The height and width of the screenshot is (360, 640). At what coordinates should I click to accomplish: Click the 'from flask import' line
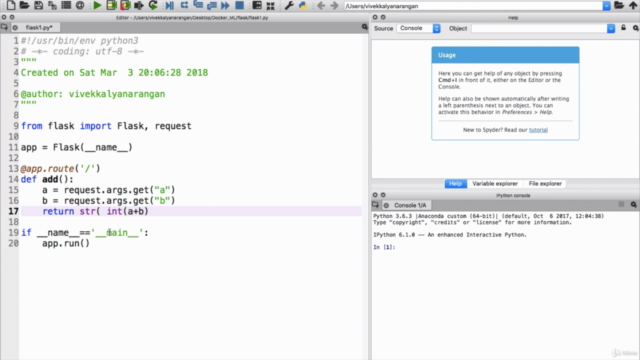click(x=106, y=126)
